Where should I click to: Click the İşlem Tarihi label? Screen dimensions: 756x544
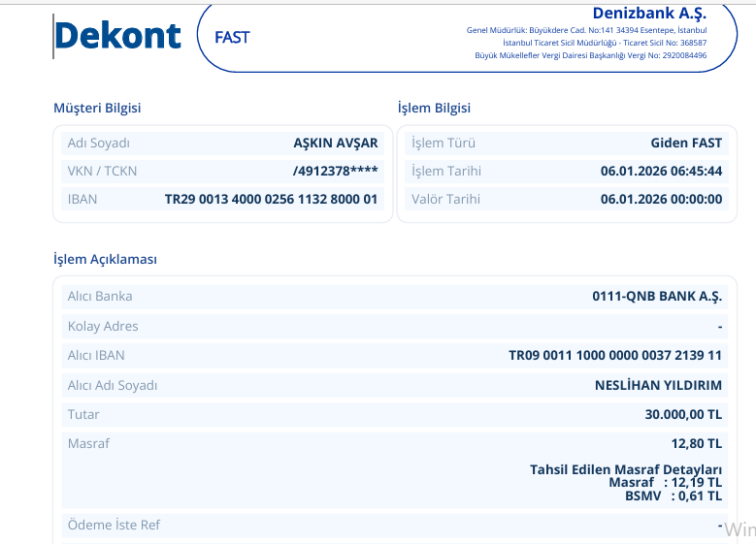[x=446, y=171]
